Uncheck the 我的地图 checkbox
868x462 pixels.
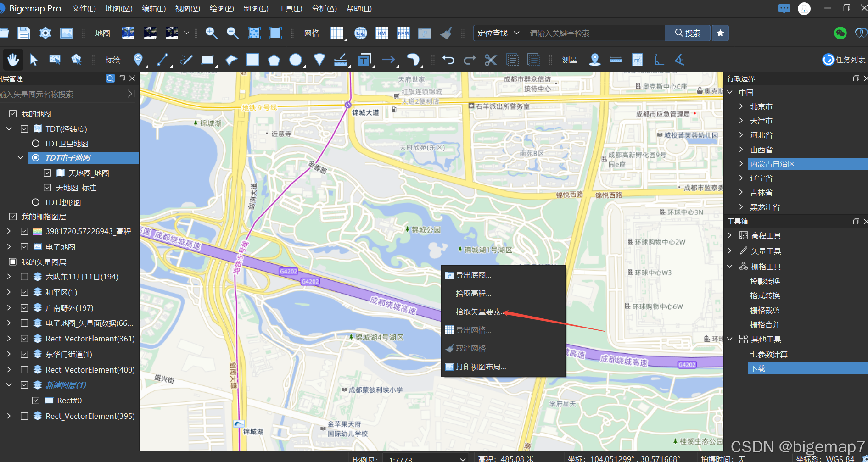pos(13,114)
